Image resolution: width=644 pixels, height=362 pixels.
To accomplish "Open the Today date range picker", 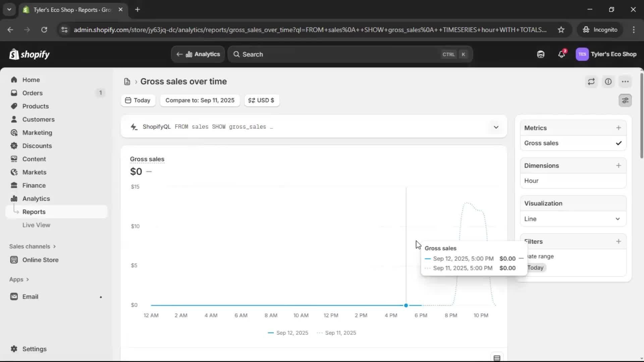I will [x=138, y=100].
